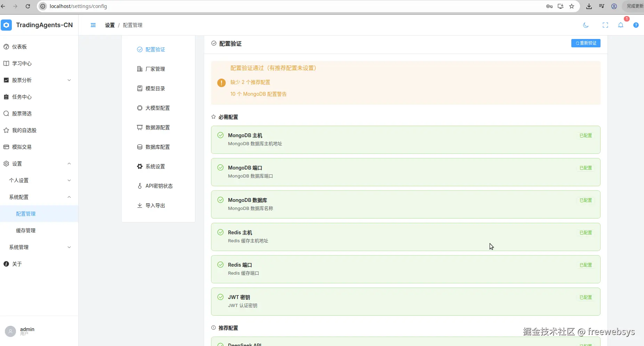Click '10 个 MongoDB 配置警告' text
Viewport: 644px width, 346px height.
(258, 94)
